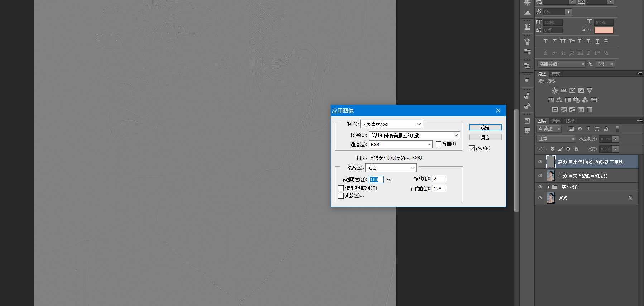Image resolution: width=644 pixels, height=306 pixels.
Task: Filter layers by adjustment layer icon
Action: [580, 129]
